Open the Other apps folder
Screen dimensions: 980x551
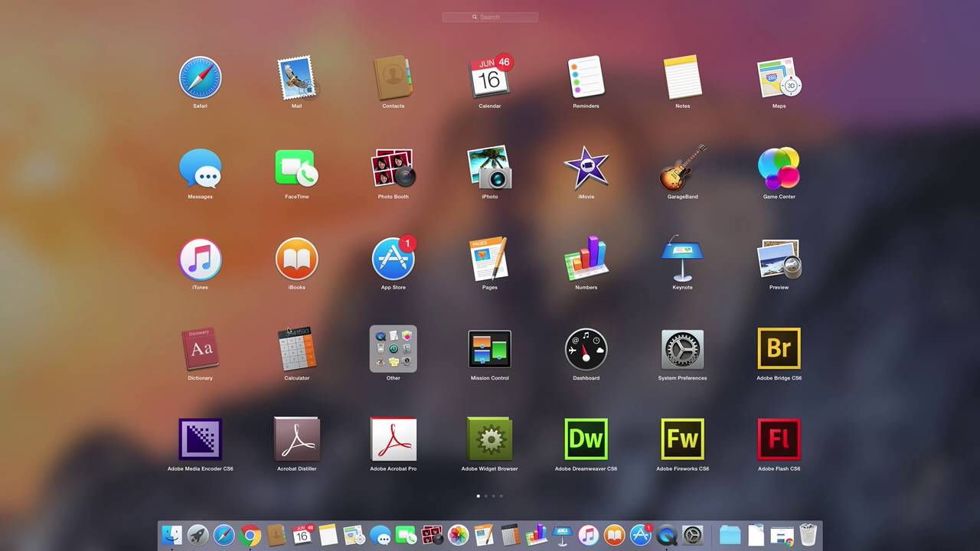[x=393, y=349]
